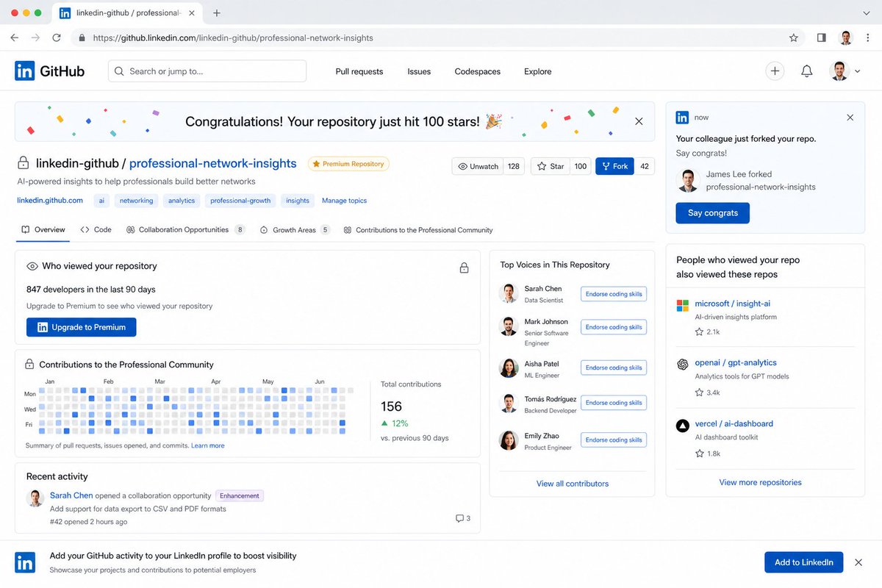882x588 pixels.
Task: Open Contributions to the Professional Community tab
Action: click(417, 230)
